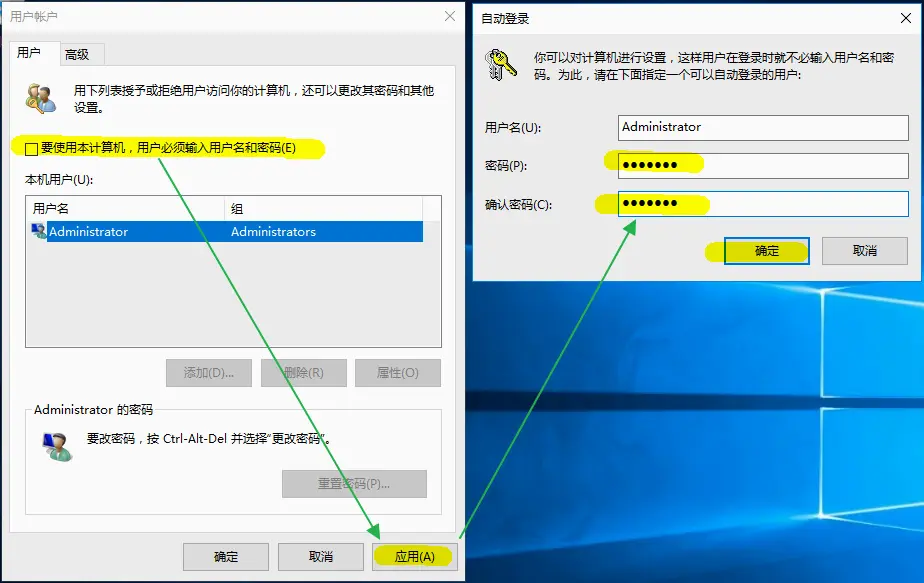Close the auto login dialog

(x=906, y=18)
